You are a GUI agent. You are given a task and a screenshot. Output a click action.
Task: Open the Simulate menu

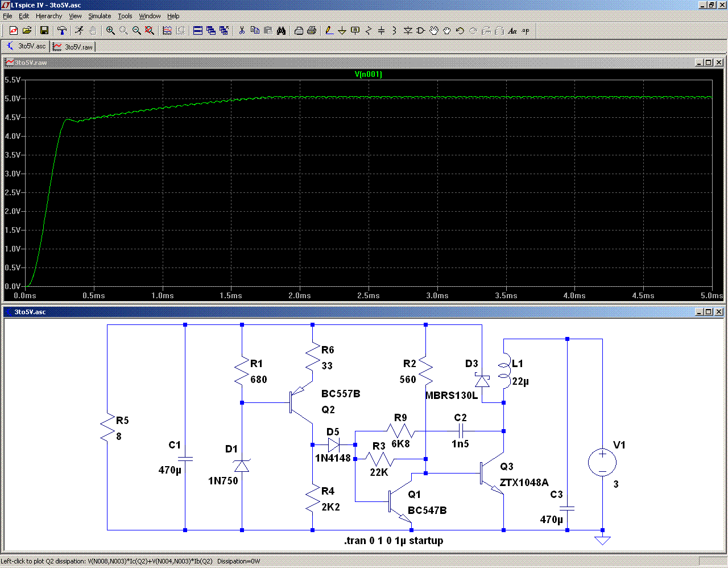(x=100, y=16)
